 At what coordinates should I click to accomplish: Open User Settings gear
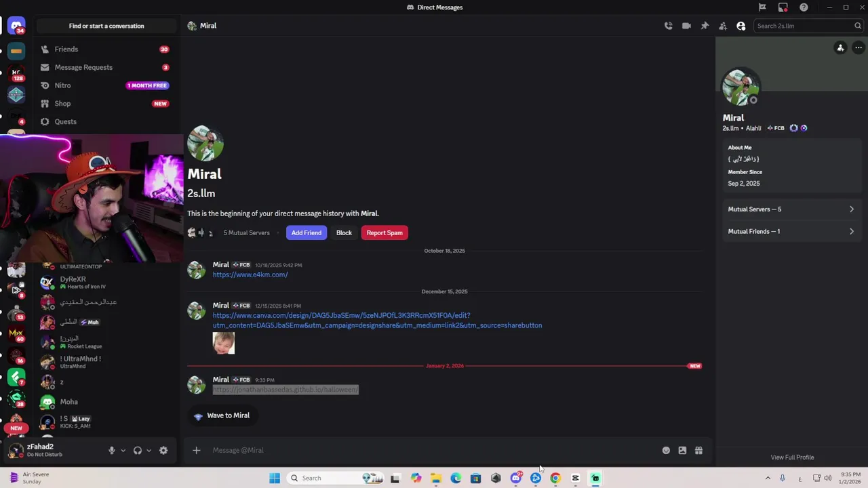163,450
